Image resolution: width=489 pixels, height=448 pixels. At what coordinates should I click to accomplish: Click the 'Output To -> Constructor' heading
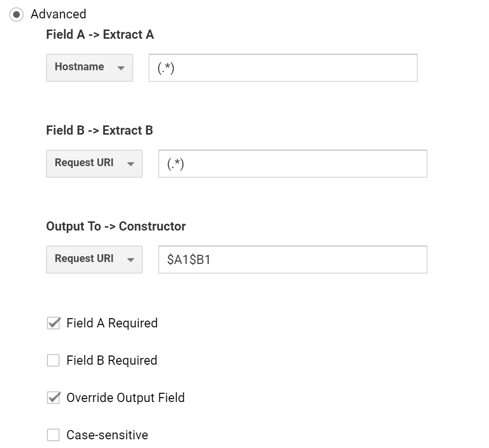click(x=116, y=226)
